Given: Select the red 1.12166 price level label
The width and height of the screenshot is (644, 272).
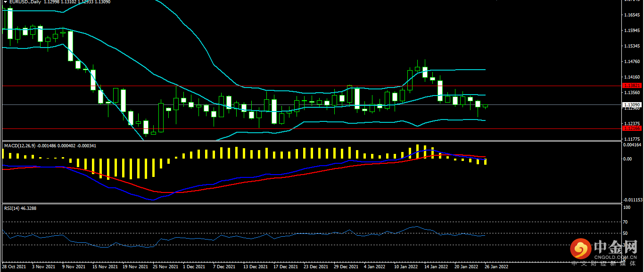Looking at the screenshot, I should point(631,128).
